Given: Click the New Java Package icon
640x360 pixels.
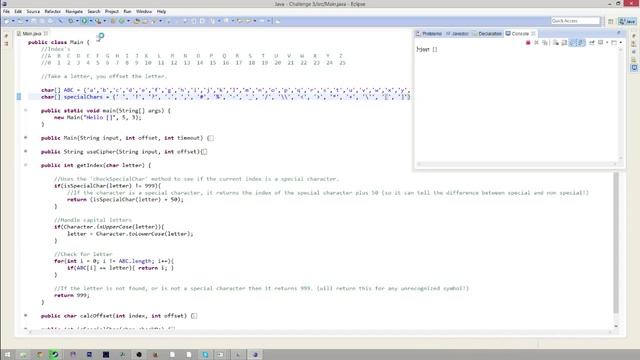Looking at the screenshot, I should coord(113,21).
